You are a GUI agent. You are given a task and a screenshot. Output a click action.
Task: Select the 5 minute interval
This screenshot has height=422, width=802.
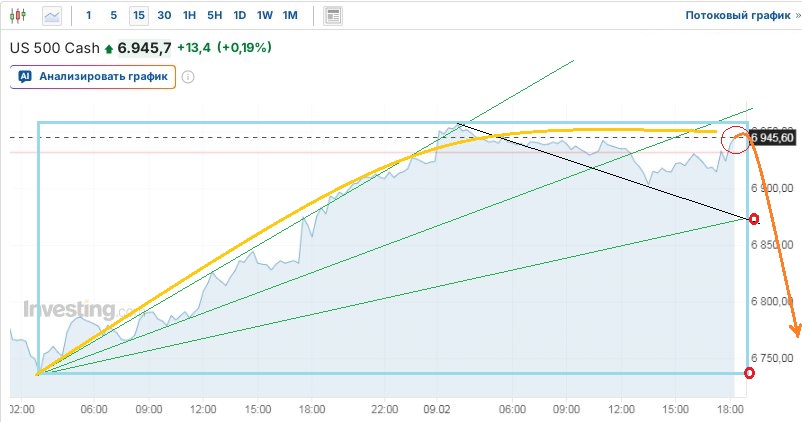(x=113, y=16)
